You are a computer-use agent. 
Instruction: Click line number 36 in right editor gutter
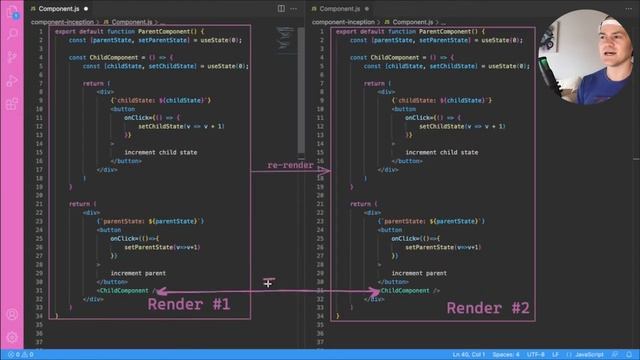click(320, 333)
